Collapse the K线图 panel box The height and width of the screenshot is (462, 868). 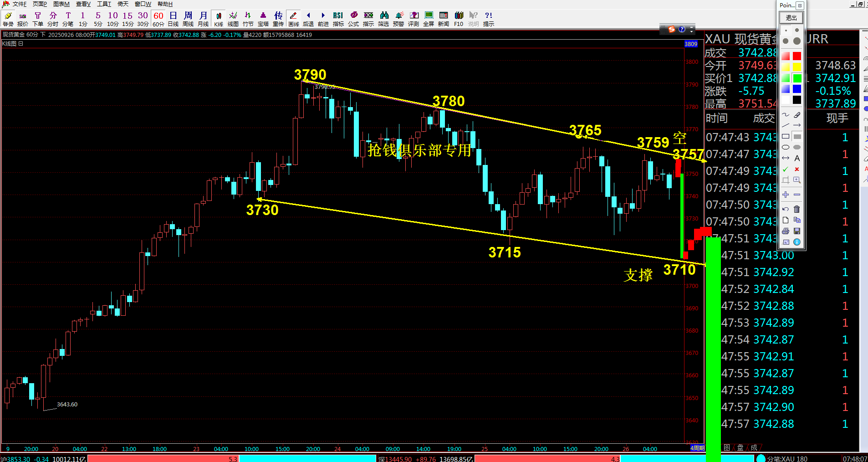[x=21, y=44]
